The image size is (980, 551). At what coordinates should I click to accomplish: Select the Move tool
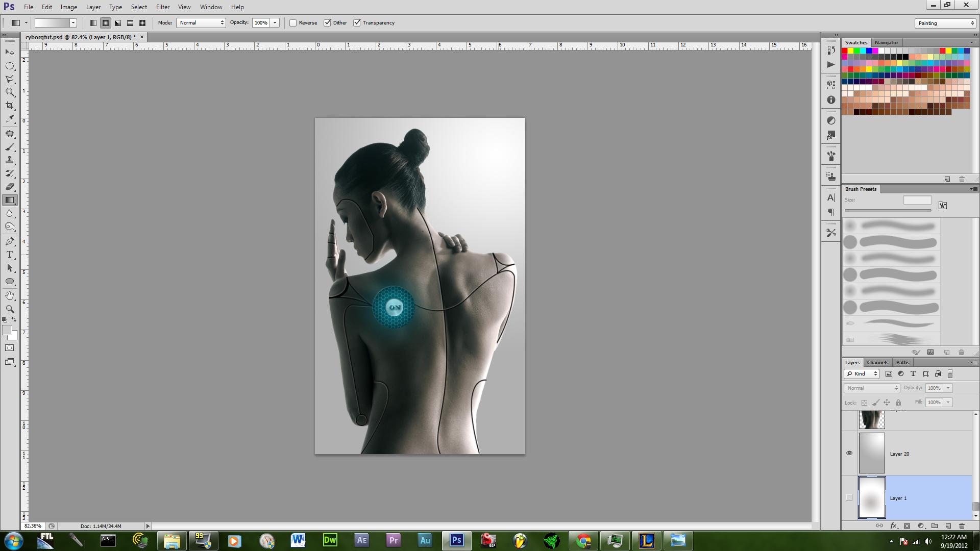click(x=10, y=53)
